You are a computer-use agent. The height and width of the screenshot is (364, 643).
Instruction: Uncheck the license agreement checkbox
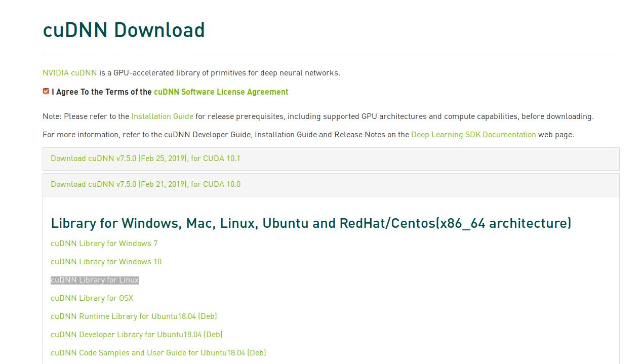pos(46,91)
